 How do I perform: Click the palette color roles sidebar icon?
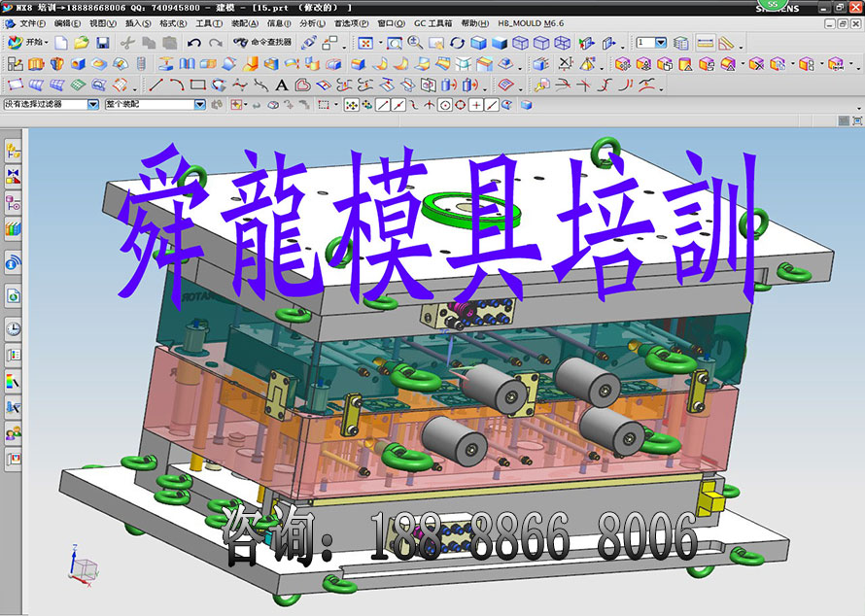point(14,380)
